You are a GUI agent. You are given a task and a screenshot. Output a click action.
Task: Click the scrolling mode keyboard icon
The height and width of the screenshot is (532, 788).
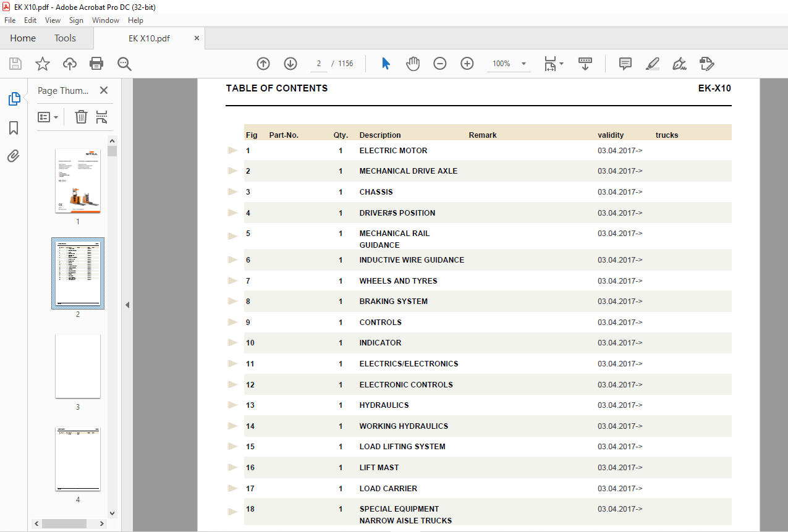pyautogui.click(x=585, y=64)
